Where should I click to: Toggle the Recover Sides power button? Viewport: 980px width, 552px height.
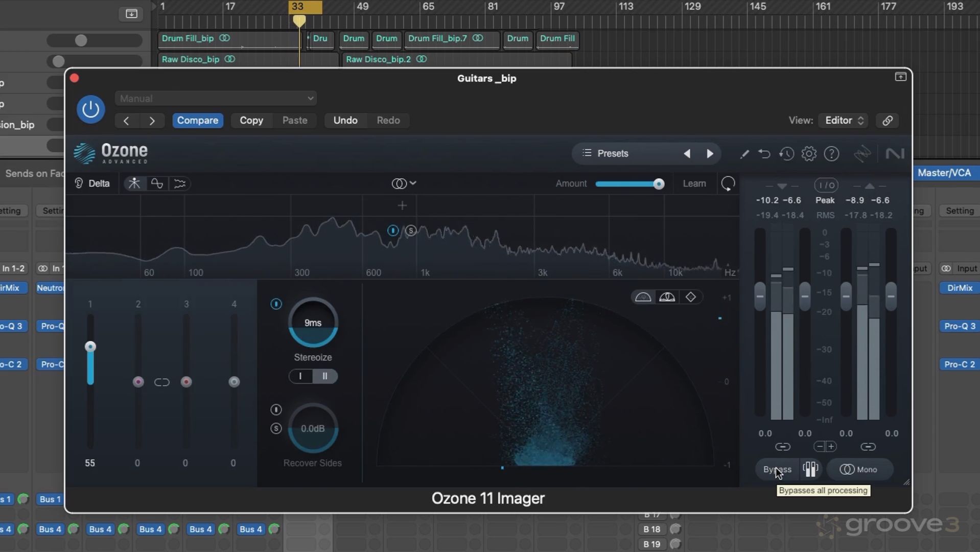[276, 409]
